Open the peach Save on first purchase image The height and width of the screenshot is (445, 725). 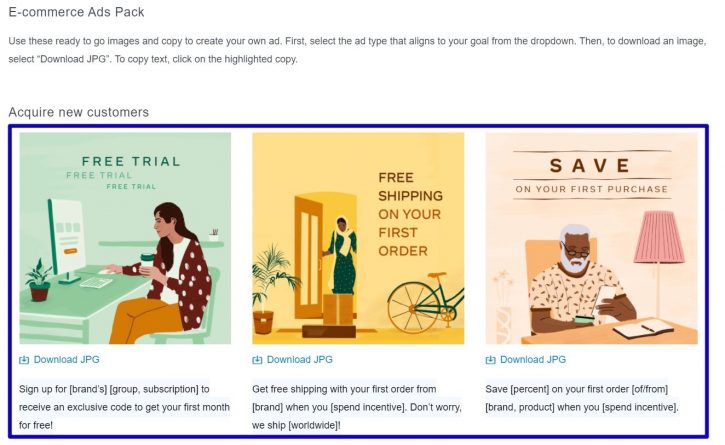click(x=591, y=238)
